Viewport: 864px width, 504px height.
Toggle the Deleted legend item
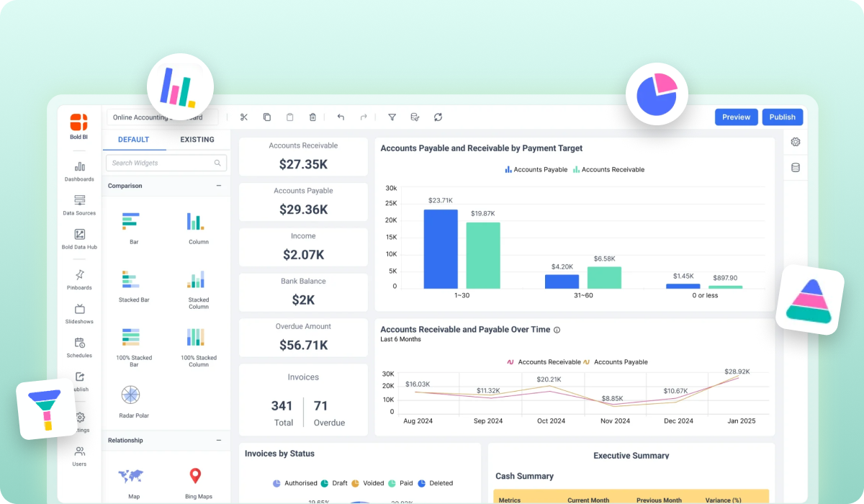(x=436, y=483)
